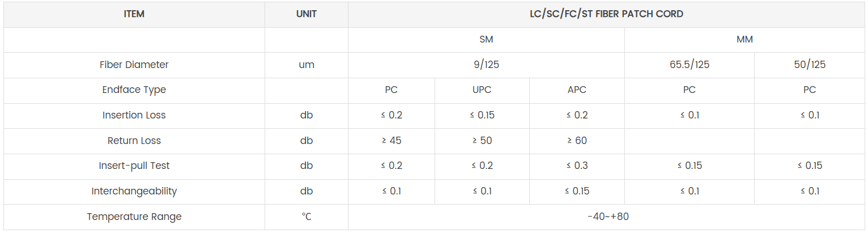Select the 50/125 diameter cell

[810, 65]
